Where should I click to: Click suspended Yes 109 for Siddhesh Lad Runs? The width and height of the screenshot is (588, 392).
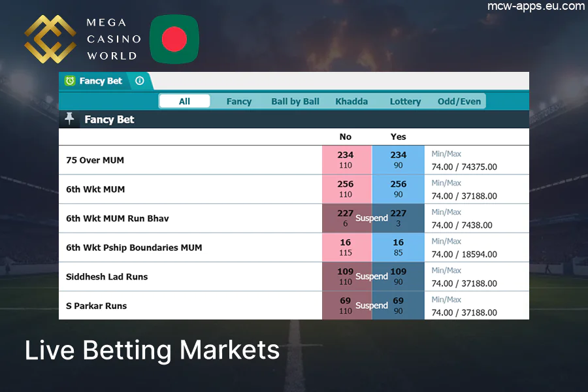point(399,276)
